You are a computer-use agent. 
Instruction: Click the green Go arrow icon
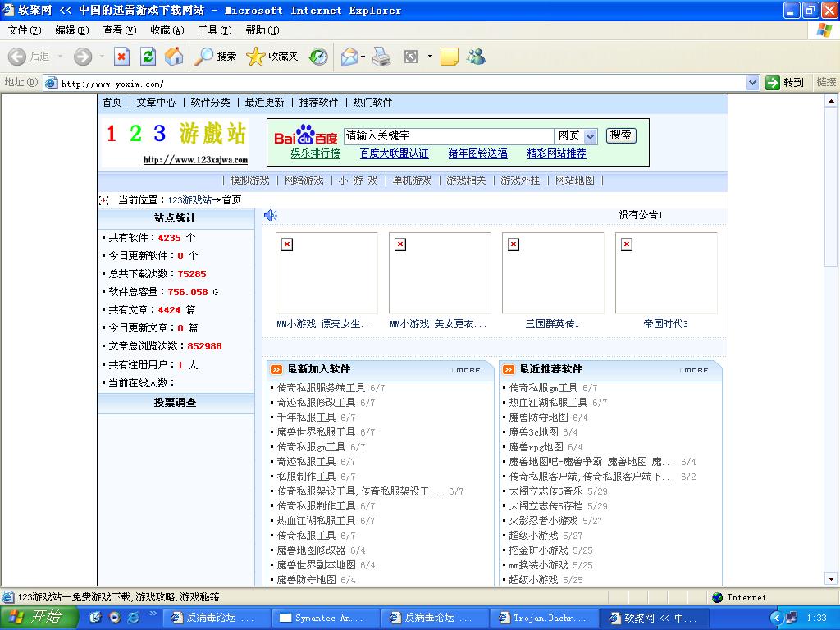[772, 83]
